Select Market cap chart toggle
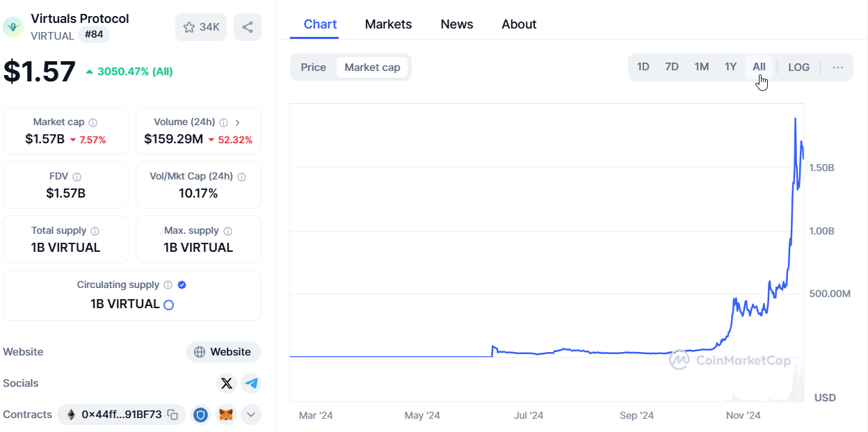868x432 pixels. click(x=373, y=67)
